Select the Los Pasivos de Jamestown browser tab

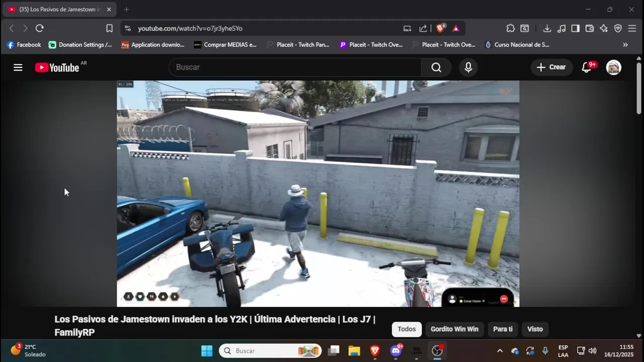pos(59,10)
